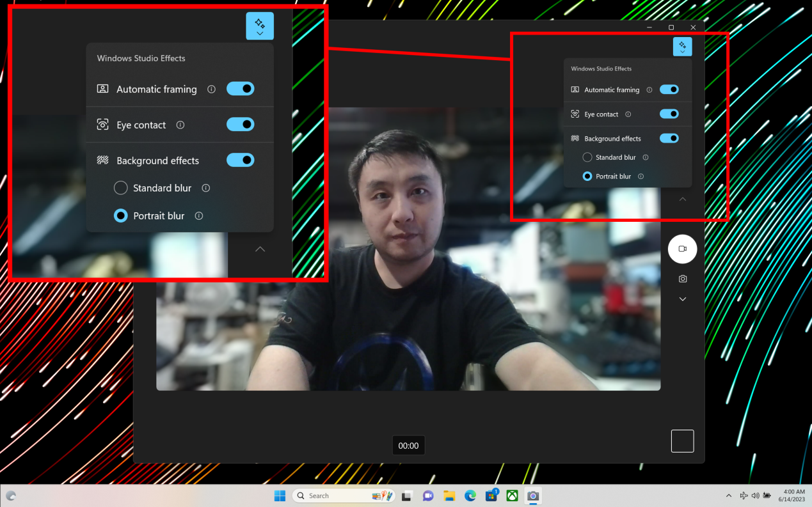Viewport: 812px width, 507px height.
Task: Switch to video mode in Camera app
Action: tap(682, 249)
